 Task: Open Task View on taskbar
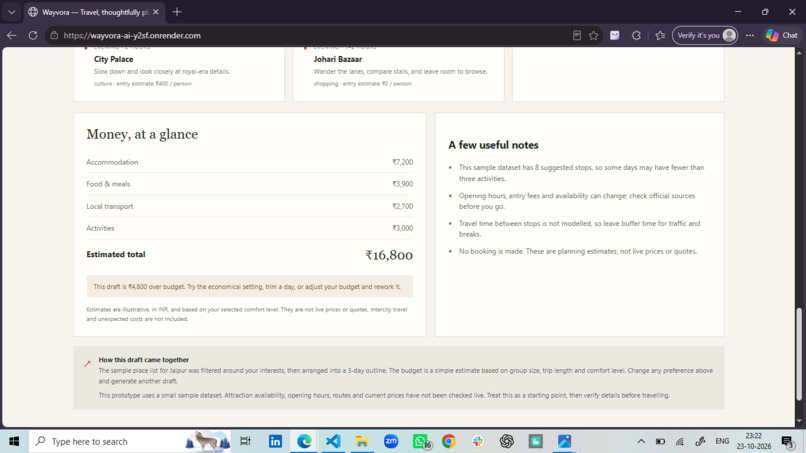245,441
